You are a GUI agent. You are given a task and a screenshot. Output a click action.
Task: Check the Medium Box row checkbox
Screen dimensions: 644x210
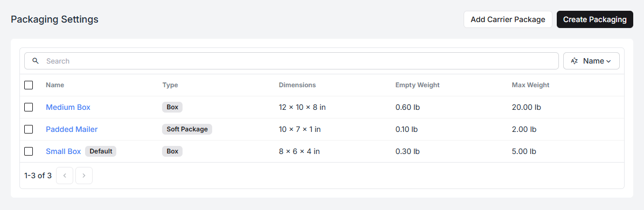29,107
